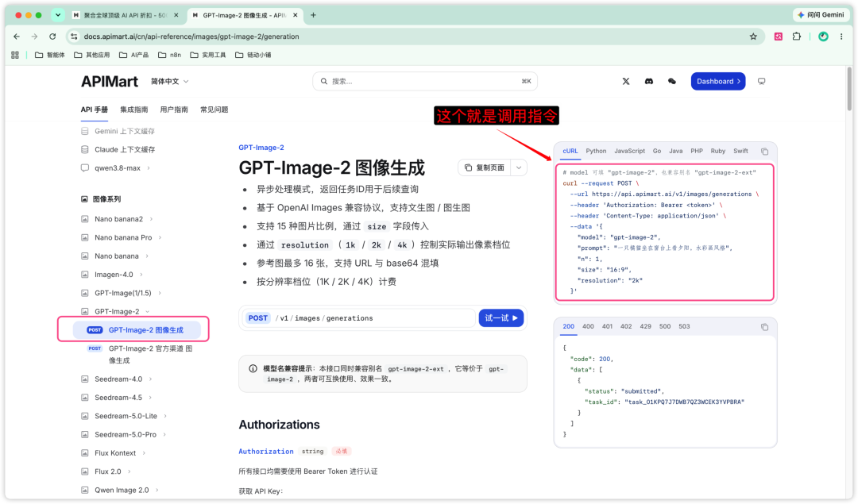The height and width of the screenshot is (504, 858).
Task: Open the WeChat icon link
Action: point(672,82)
